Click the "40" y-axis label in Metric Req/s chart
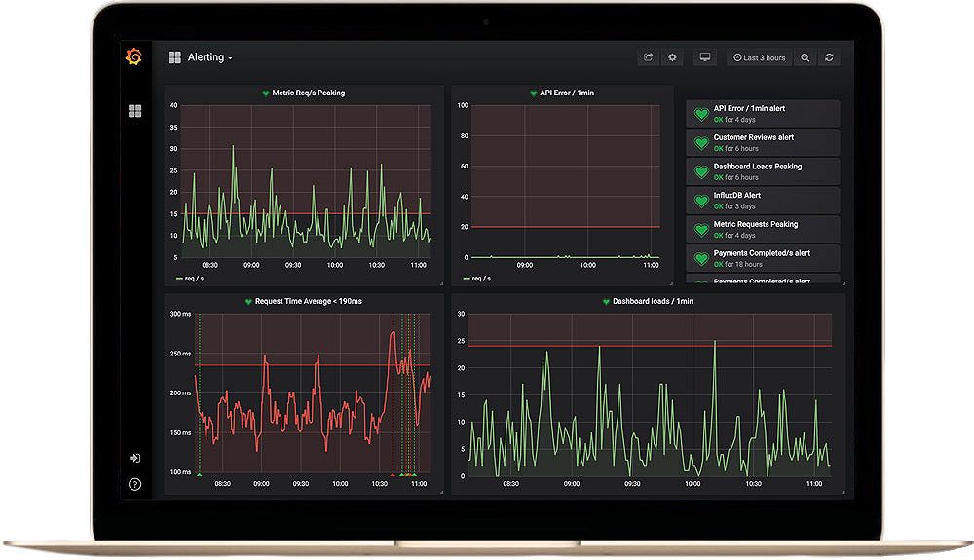Viewport: 974px width, 560px height. point(174,105)
